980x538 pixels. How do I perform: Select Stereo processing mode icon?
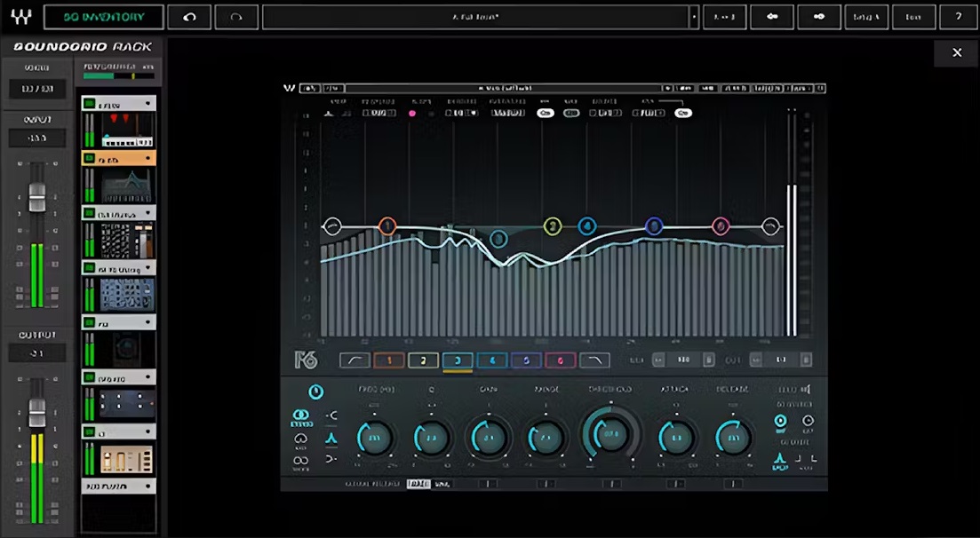click(x=301, y=415)
